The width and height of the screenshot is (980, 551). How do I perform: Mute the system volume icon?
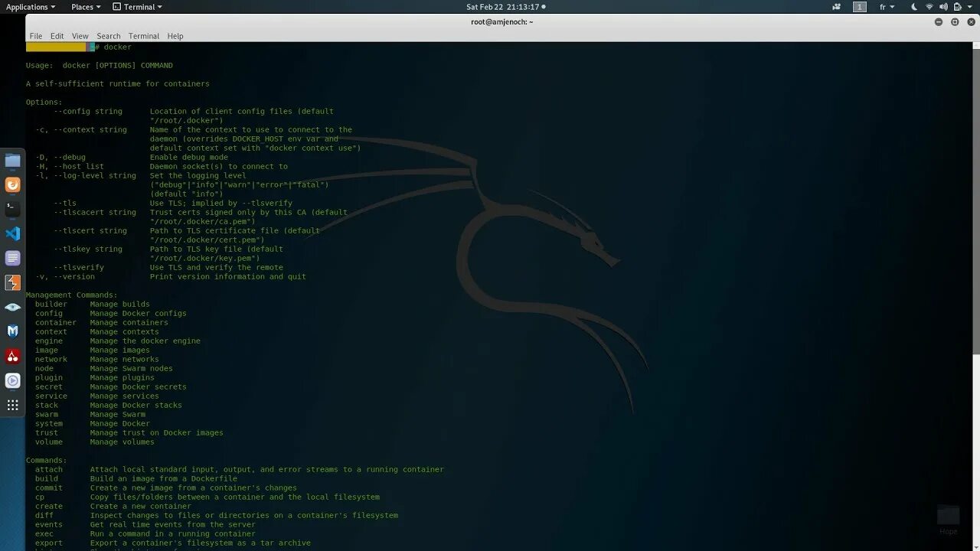click(944, 7)
